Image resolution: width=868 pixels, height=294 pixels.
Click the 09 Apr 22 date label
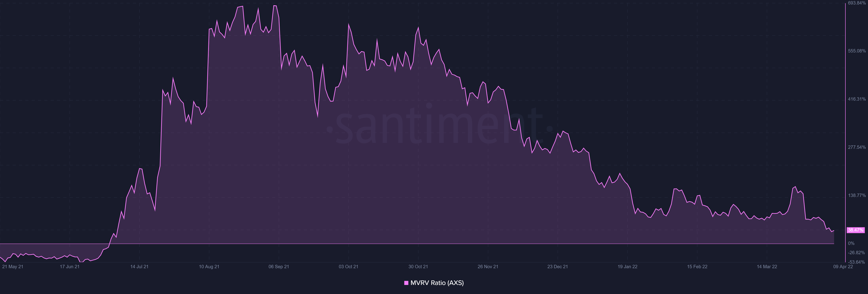pyautogui.click(x=843, y=267)
